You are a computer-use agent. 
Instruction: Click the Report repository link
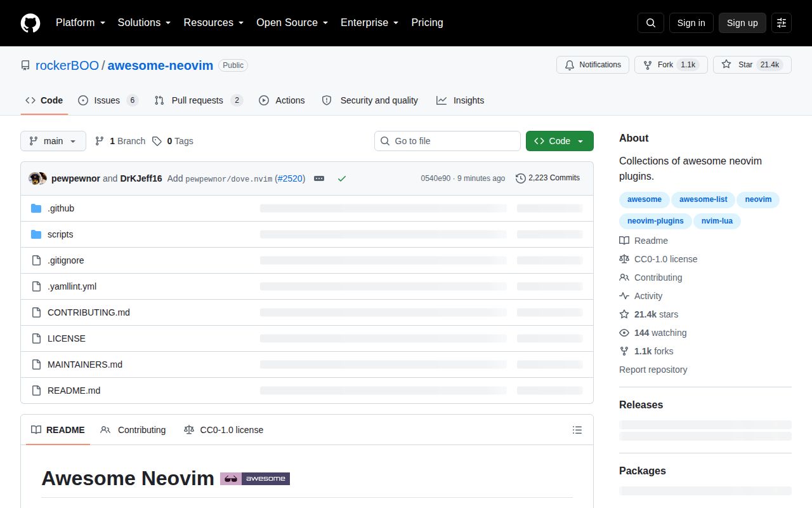point(653,370)
